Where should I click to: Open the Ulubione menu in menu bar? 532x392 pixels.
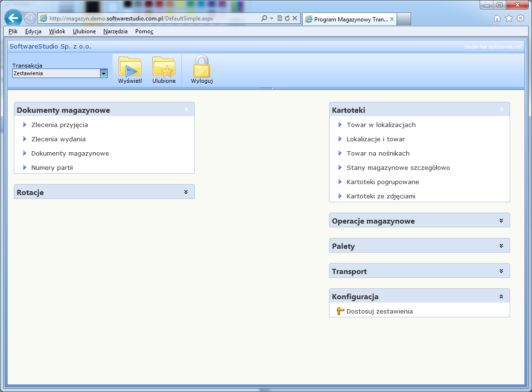click(x=84, y=31)
